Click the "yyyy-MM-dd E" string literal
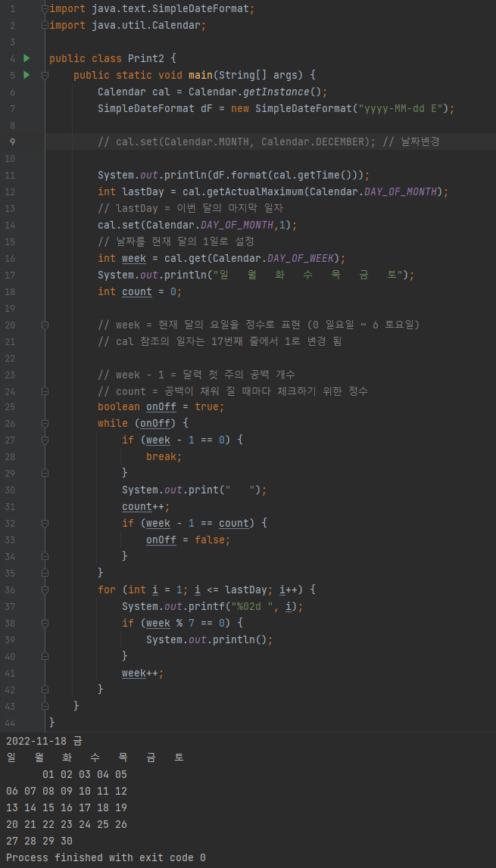Image resolution: width=496 pixels, height=868 pixels. click(400, 108)
